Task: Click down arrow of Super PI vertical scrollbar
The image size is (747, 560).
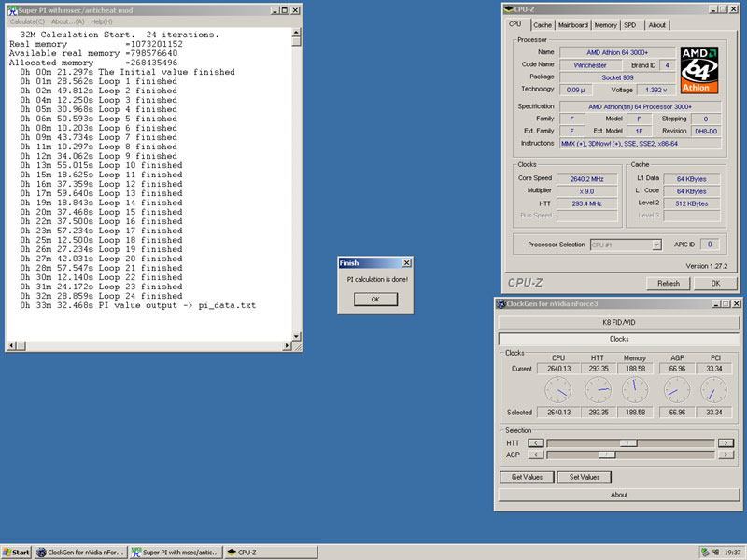Action: point(296,337)
